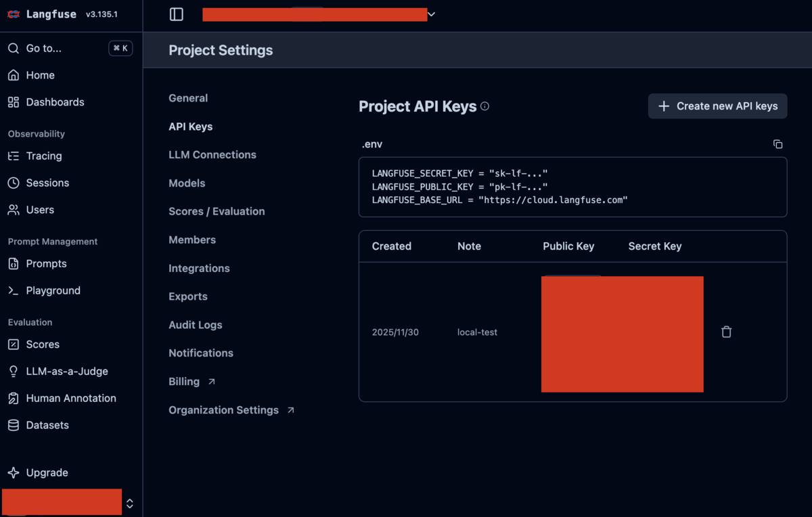Image resolution: width=812 pixels, height=517 pixels.
Task: Click the LANGFUSE_PUBLIC_KEY line in .env
Action: pyautogui.click(x=459, y=187)
